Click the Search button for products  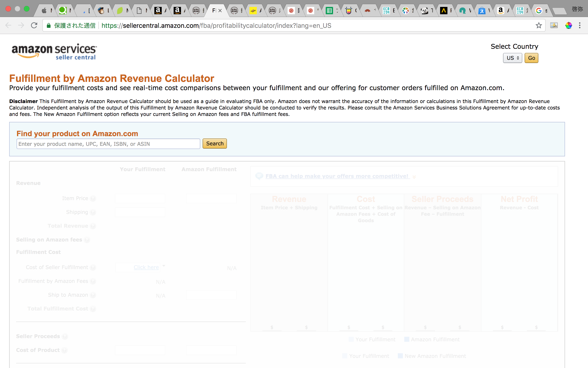tap(215, 144)
